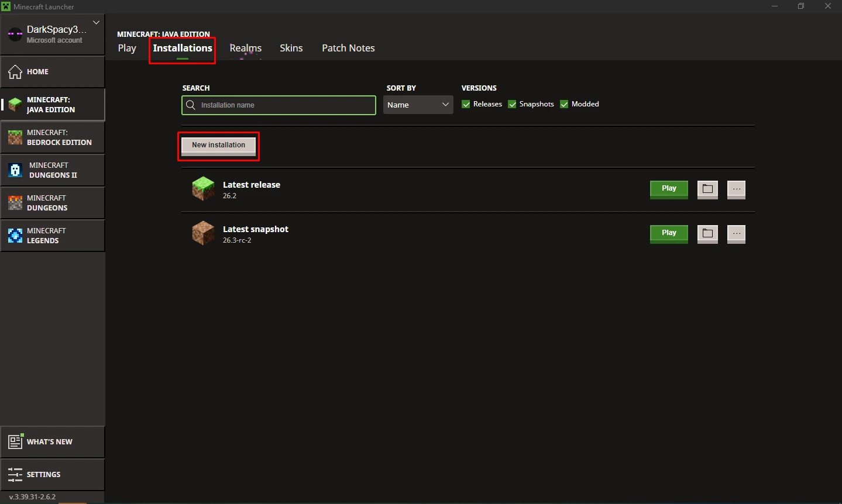The height and width of the screenshot is (504, 842).
Task: Open folder for Latest snapshot installation
Action: point(707,233)
